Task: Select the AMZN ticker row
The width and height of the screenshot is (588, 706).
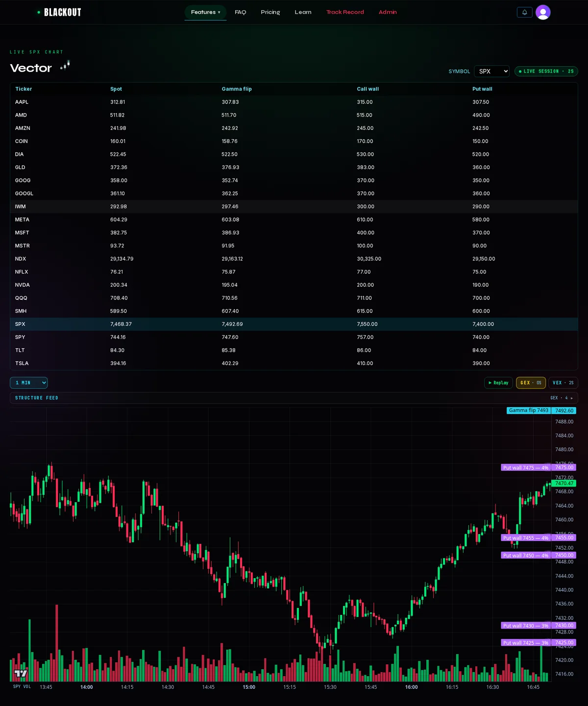Action: pyautogui.click(x=294, y=128)
